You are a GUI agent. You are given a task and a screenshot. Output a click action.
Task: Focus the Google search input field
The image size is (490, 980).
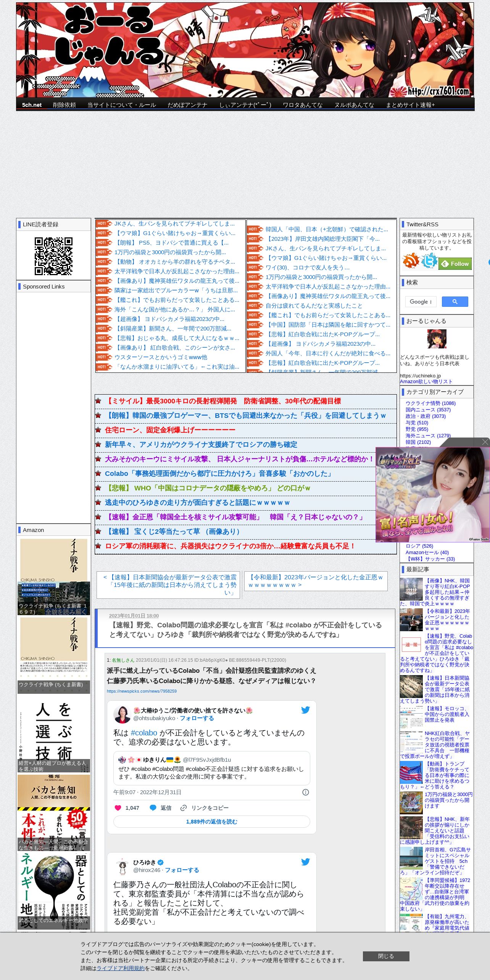421,301
